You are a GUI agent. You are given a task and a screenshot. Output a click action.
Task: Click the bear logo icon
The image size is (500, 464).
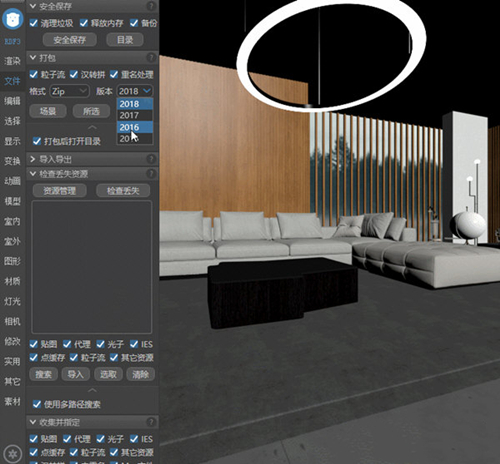(x=13, y=19)
